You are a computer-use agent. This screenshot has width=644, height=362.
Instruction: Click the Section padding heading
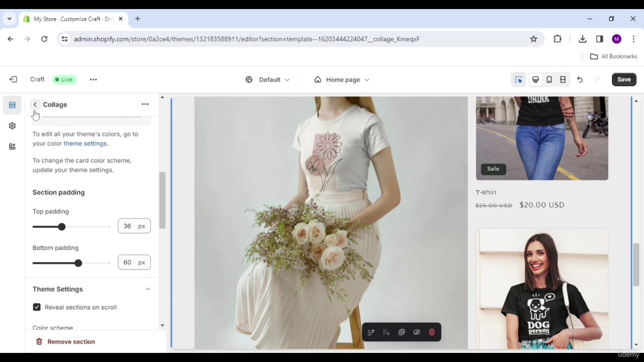58,193
